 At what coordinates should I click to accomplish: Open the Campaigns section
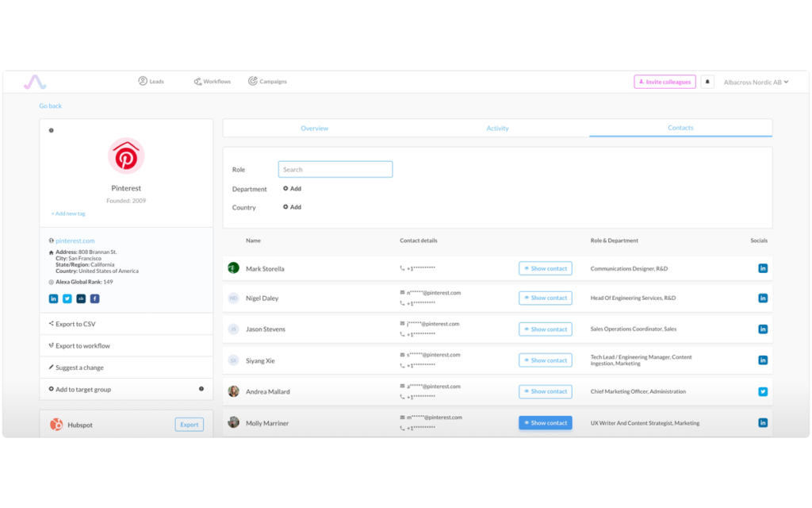(x=267, y=82)
